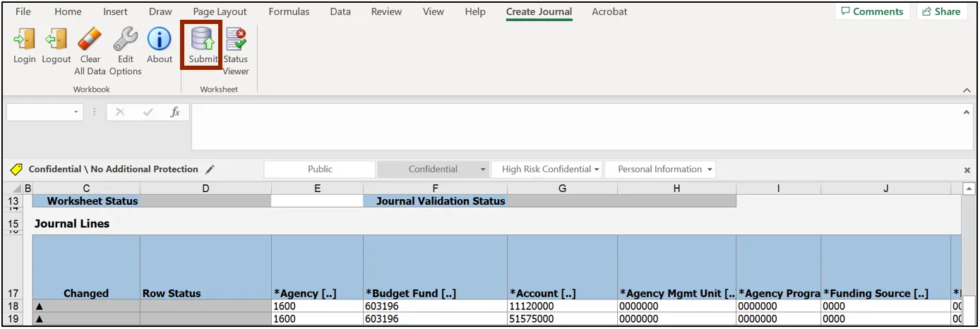Switch to the Formulas ribbon tab

tap(289, 11)
